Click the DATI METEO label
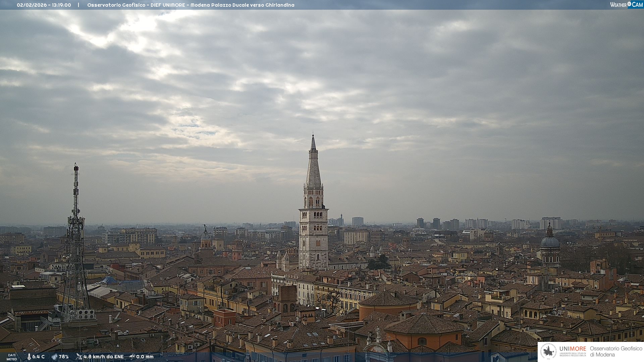This screenshot has height=362, width=644. coord(12,357)
